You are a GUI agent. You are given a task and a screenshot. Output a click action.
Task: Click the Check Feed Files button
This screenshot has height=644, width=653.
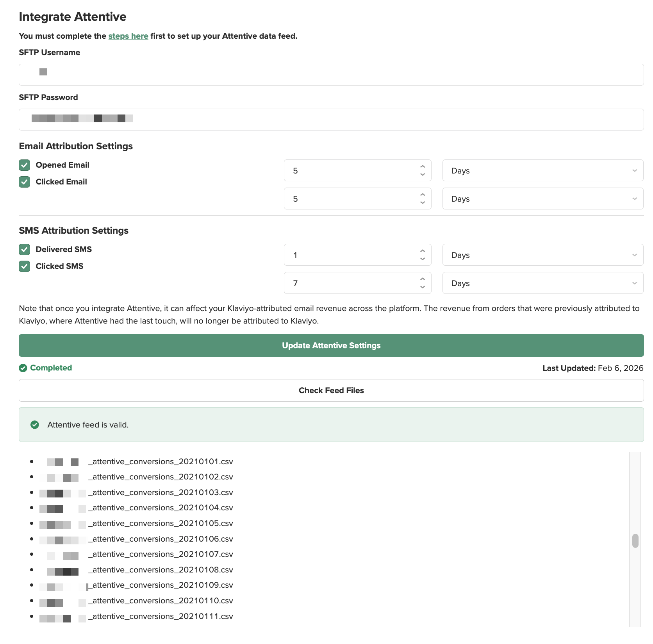(x=331, y=390)
